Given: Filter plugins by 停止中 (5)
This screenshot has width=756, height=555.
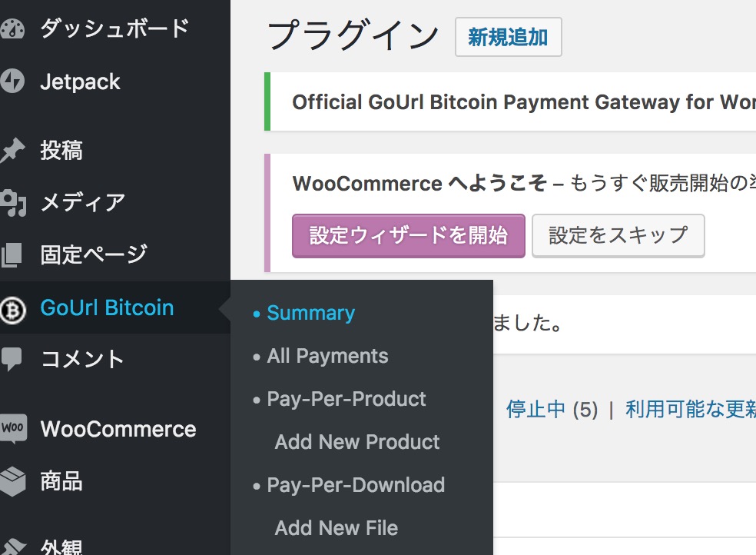Looking at the screenshot, I should pos(552,410).
